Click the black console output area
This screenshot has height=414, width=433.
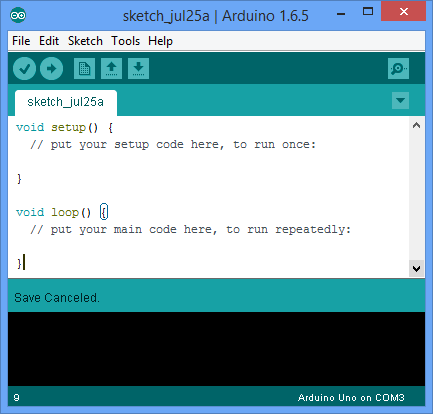pyautogui.click(x=216, y=349)
